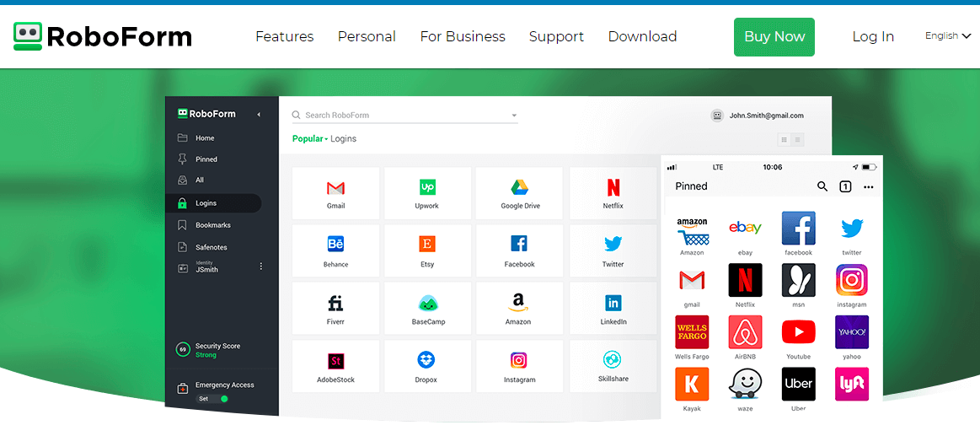Click the Search RoboForm field
This screenshot has height=436, width=980.
[405, 116]
